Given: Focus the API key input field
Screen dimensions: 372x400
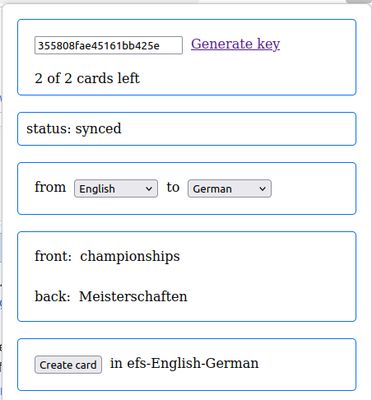Looking at the screenshot, I should [108, 45].
